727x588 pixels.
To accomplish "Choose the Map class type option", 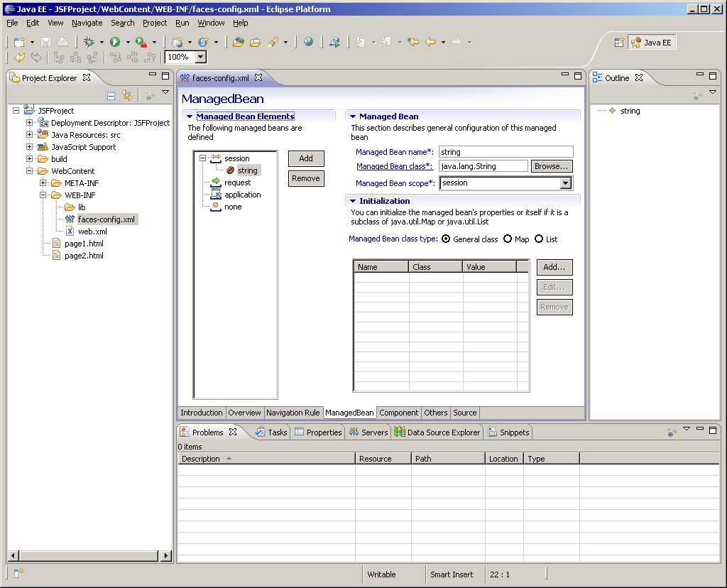I will pyautogui.click(x=508, y=239).
